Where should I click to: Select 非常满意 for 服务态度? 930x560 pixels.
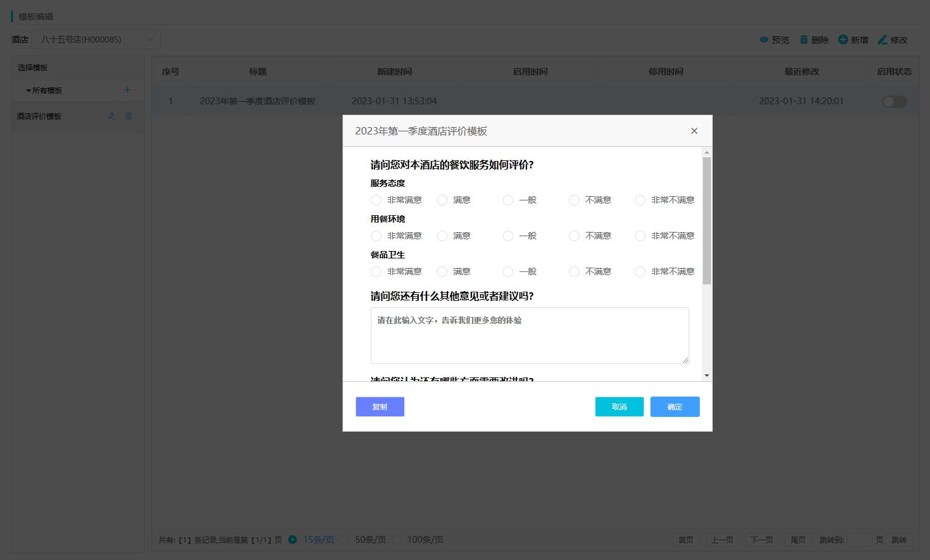coord(376,200)
